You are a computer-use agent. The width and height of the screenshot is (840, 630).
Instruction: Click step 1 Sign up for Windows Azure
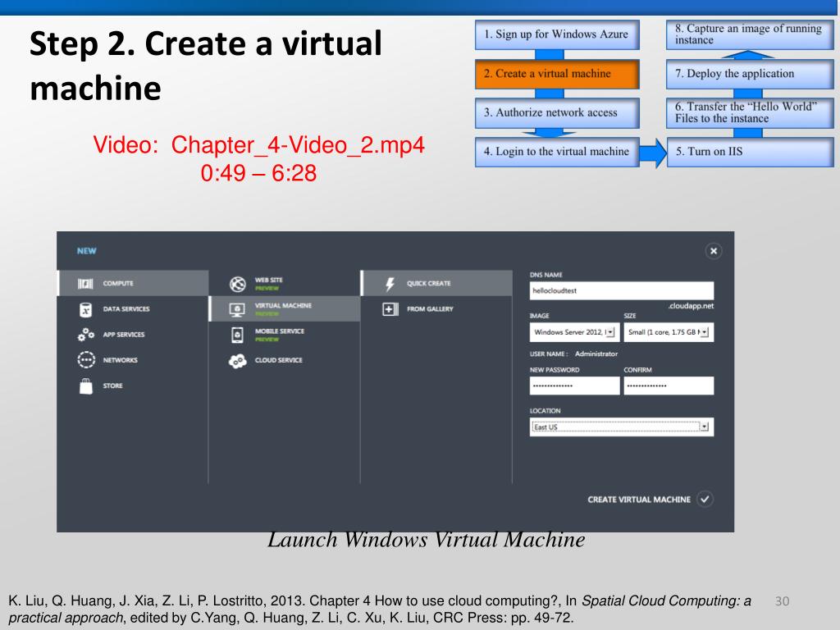[557, 34]
